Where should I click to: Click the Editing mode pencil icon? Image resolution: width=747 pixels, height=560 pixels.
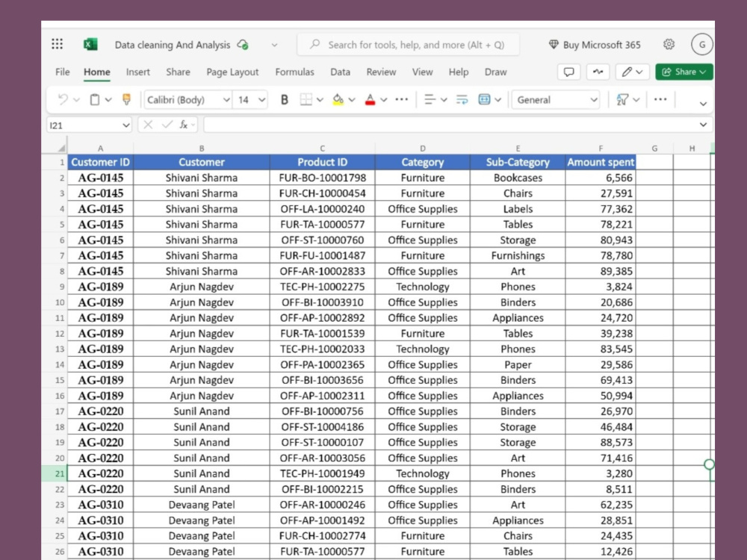pos(627,72)
